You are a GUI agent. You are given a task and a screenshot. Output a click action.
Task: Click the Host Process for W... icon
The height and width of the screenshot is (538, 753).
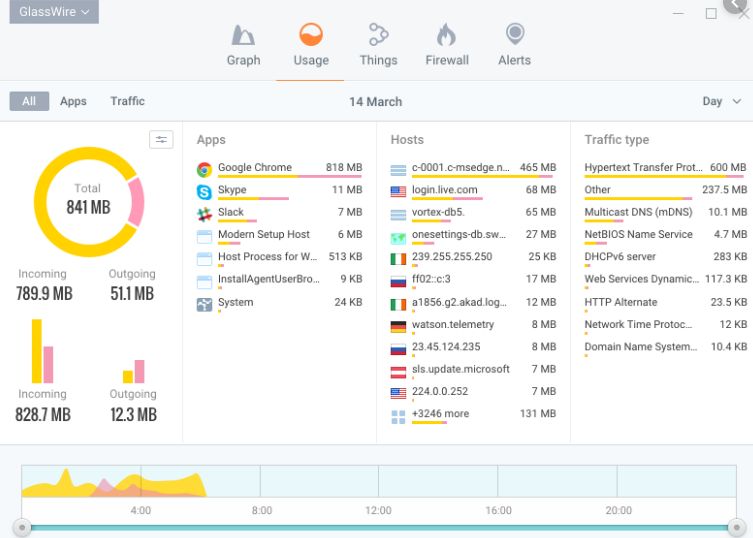point(204,259)
